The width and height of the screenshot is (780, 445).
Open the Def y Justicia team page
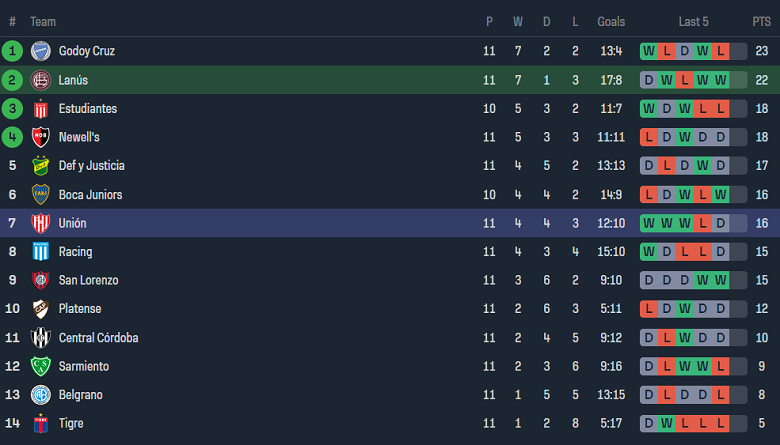[91, 166]
